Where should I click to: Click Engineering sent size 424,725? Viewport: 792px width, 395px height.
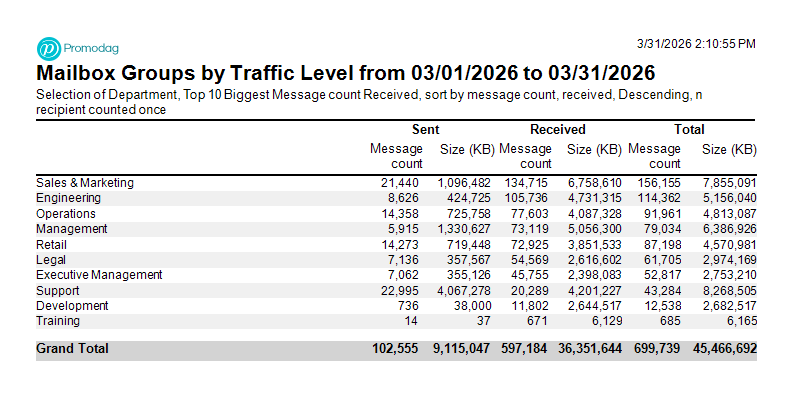[x=468, y=198]
